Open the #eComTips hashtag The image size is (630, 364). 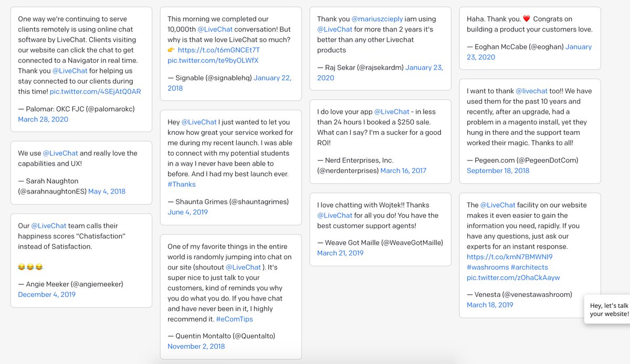tap(234, 319)
